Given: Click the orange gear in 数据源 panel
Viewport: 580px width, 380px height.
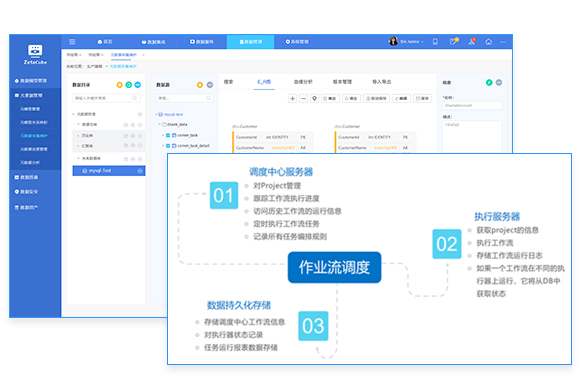Looking at the screenshot, I should coord(200,85).
